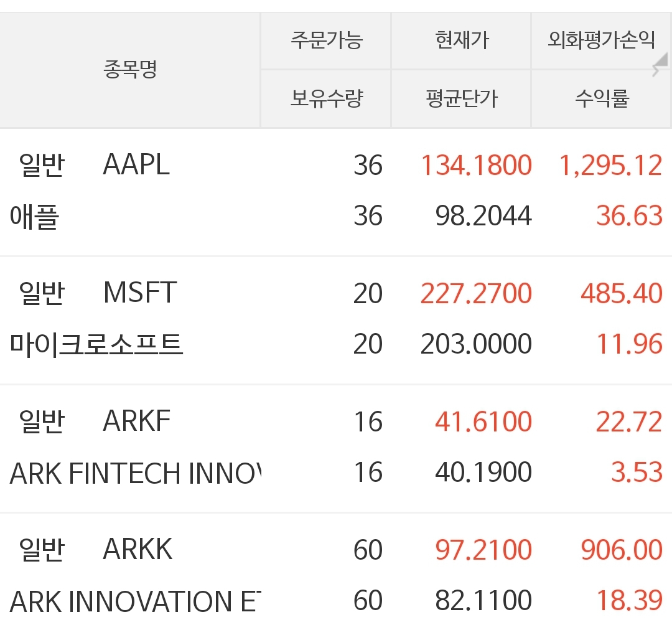Click ARKK profit value 906.00
Screen dimensions: 672x640
coord(621,550)
